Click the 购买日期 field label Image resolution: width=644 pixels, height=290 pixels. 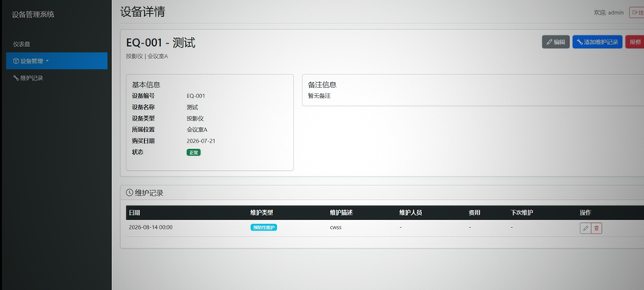(143, 141)
